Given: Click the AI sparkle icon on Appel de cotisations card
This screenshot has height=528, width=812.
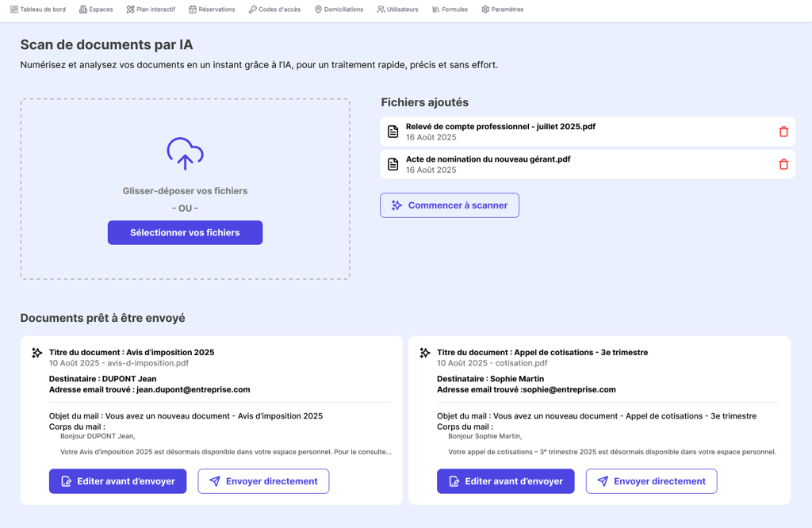Looking at the screenshot, I should pyautogui.click(x=425, y=353).
